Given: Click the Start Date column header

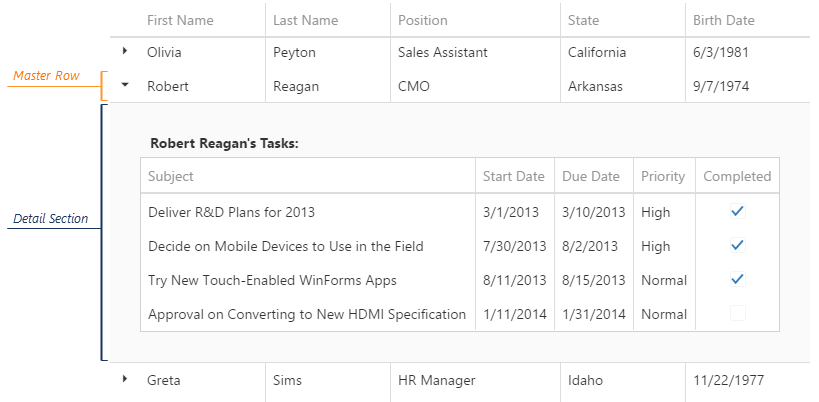Looking at the screenshot, I should (513, 176).
